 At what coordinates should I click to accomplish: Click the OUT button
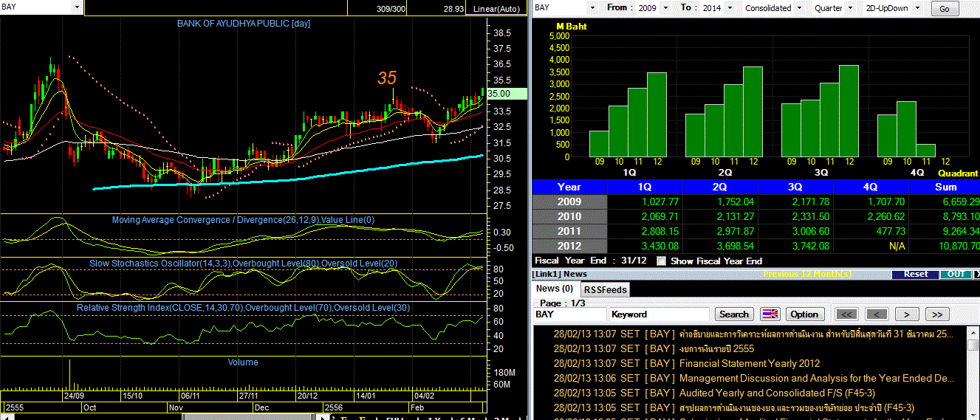[956, 274]
